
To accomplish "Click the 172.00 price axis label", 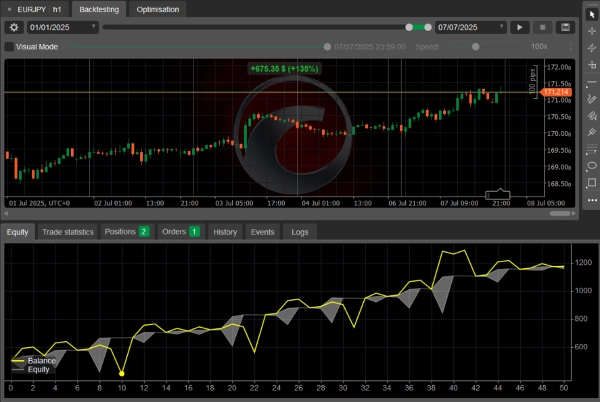I will click(559, 67).
